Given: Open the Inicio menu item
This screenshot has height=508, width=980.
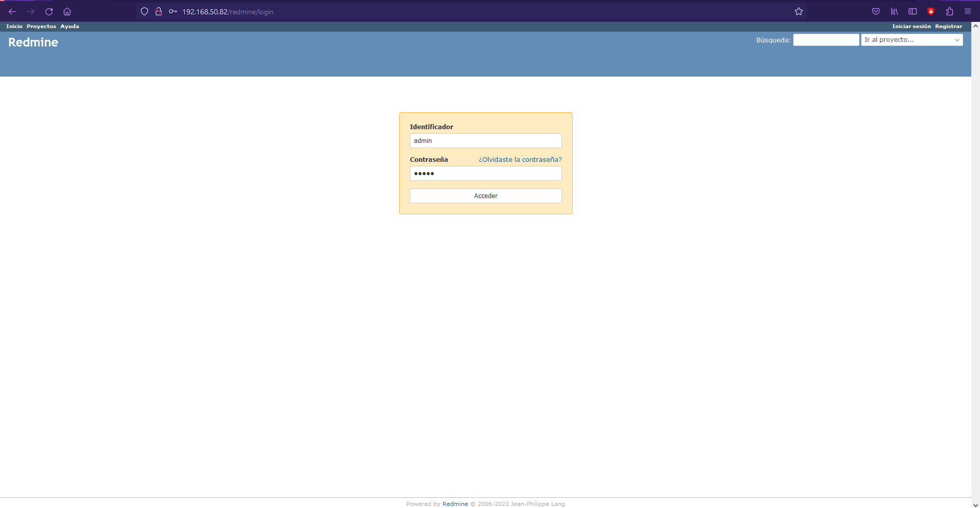Looking at the screenshot, I should [14, 26].
